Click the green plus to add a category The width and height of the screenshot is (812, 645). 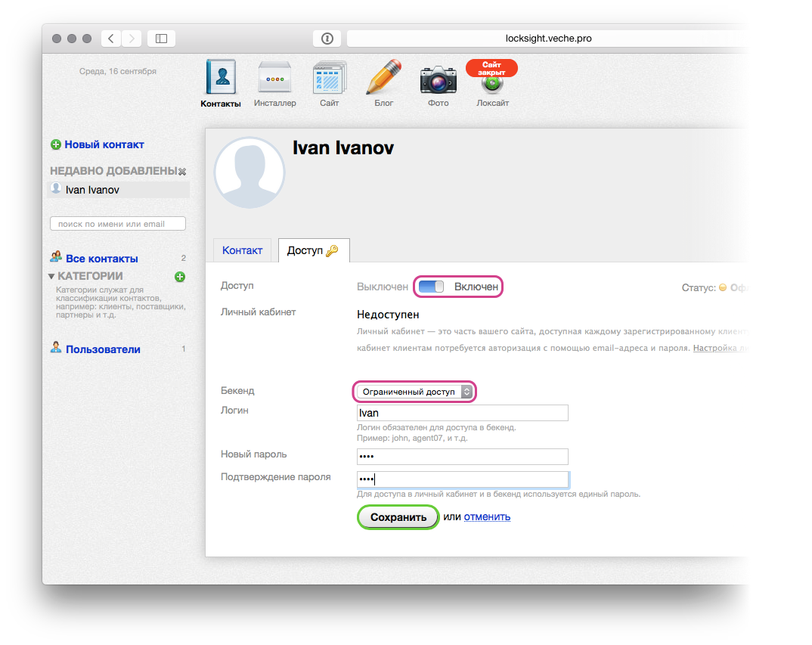tap(180, 277)
